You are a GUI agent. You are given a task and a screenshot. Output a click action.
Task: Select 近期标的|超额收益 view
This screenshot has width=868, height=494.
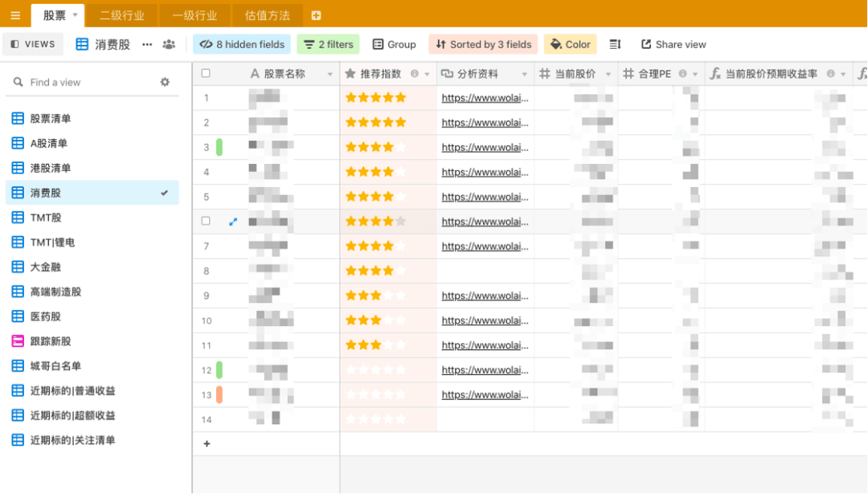point(92,415)
